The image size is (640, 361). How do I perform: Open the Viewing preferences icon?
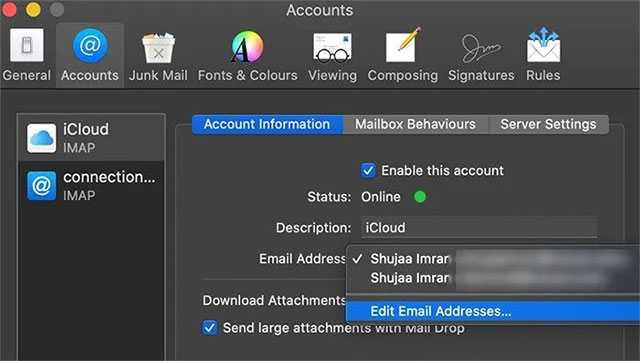(332, 48)
